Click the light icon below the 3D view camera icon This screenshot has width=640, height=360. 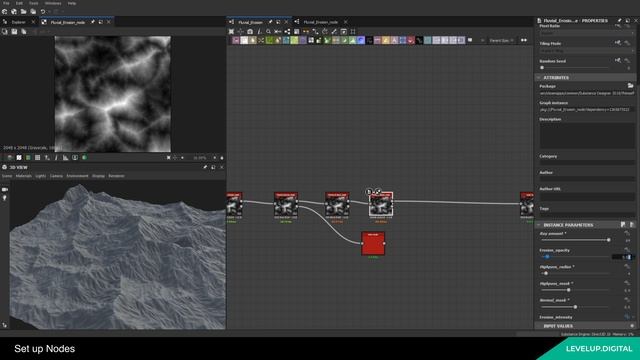point(5,198)
